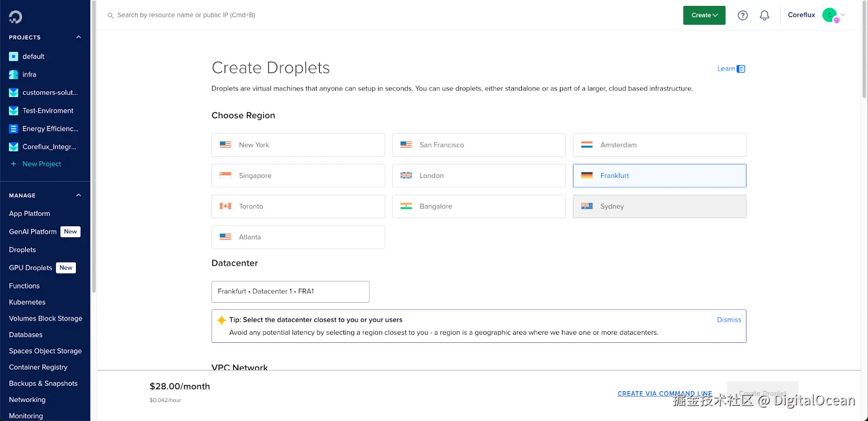868x421 pixels.
Task: Select the Frankfurt region
Action: (659, 176)
